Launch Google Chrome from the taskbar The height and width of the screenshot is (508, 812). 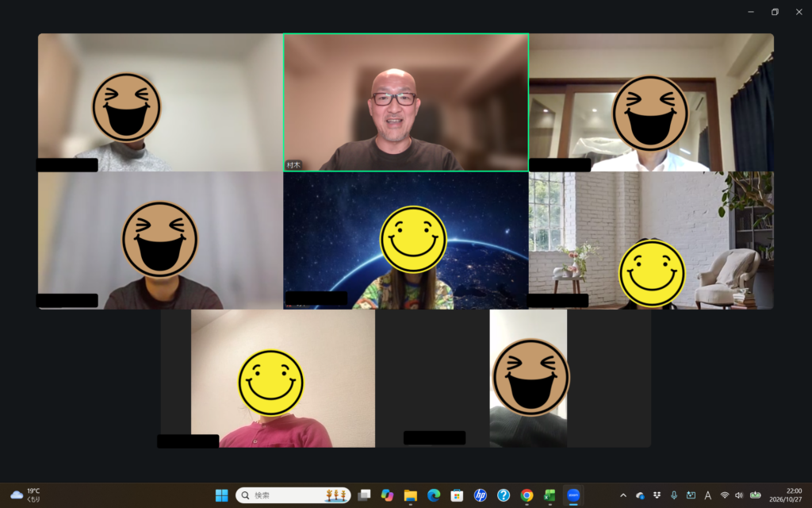click(527, 495)
